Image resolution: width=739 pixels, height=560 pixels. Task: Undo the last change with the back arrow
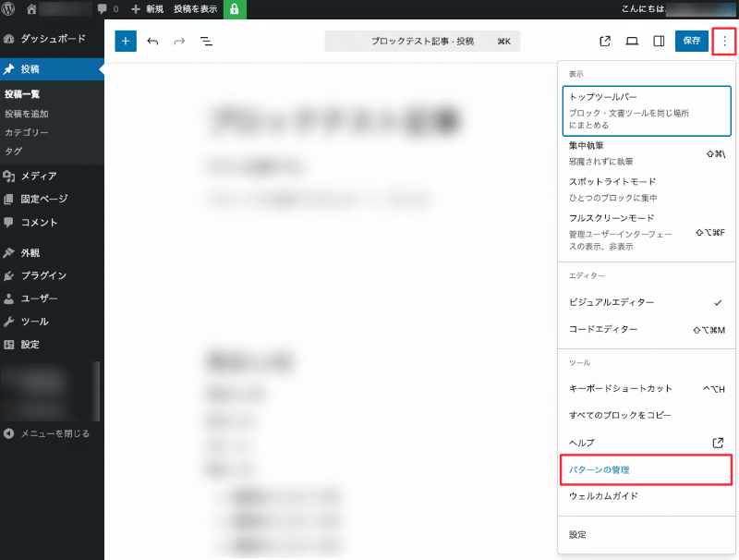click(151, 41)
